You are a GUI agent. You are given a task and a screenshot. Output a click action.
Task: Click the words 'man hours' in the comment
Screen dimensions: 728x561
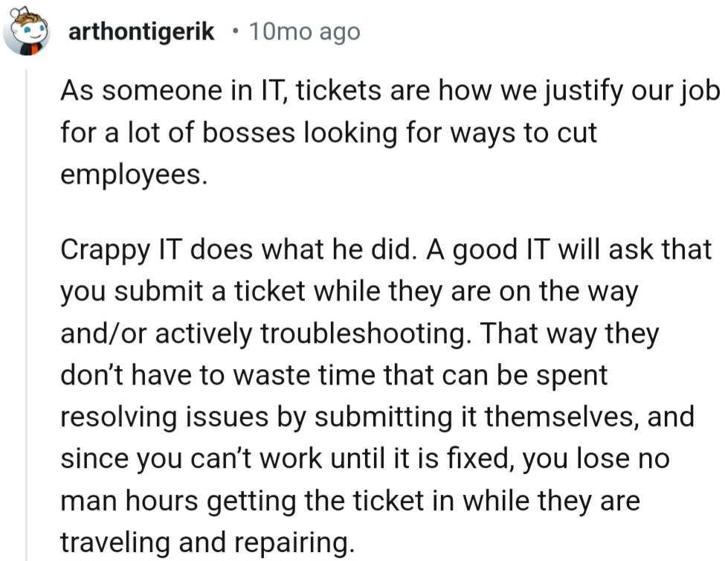129,501
